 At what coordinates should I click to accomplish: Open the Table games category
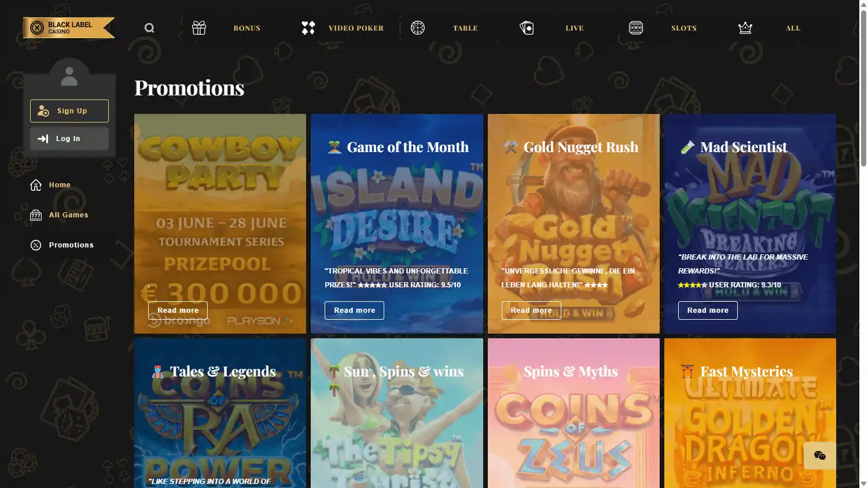[x=465, y=28]
